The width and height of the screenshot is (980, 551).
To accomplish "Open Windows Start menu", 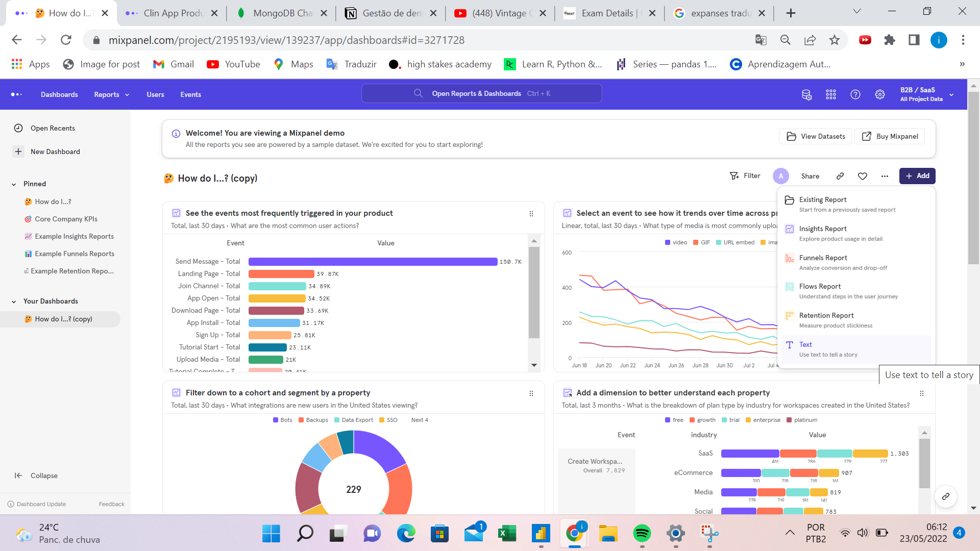I will pos(271,534).
